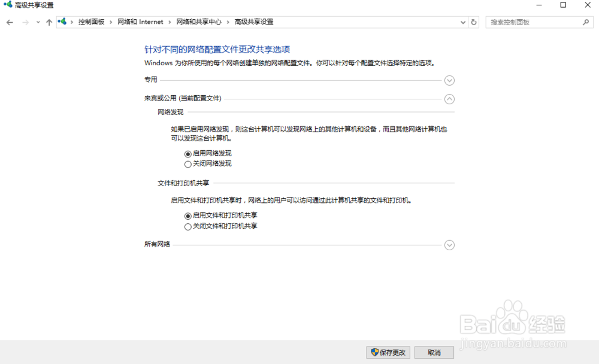
Task: Enable 启用网络发现 radio option
Action: [187, 153]
